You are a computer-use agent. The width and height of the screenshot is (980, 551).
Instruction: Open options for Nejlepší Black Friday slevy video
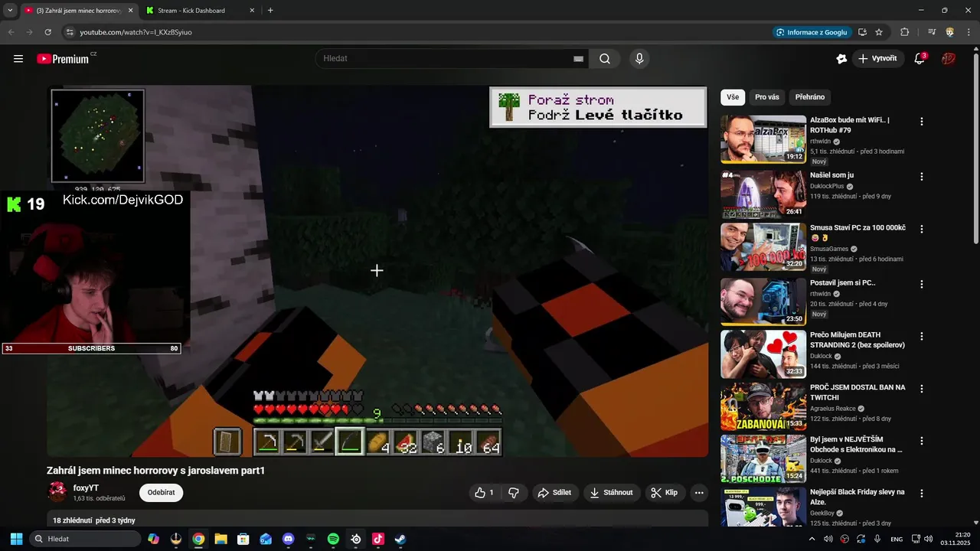click(x=922, y=494)
